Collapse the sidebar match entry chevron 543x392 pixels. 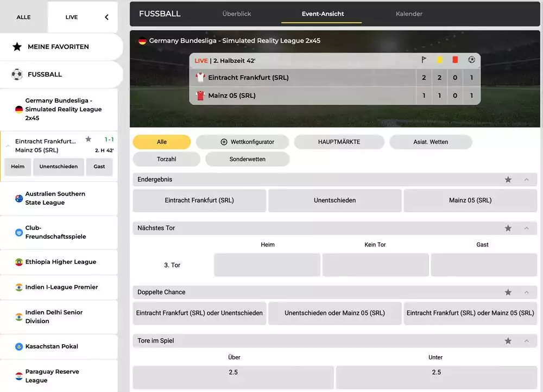coord(8,146)
